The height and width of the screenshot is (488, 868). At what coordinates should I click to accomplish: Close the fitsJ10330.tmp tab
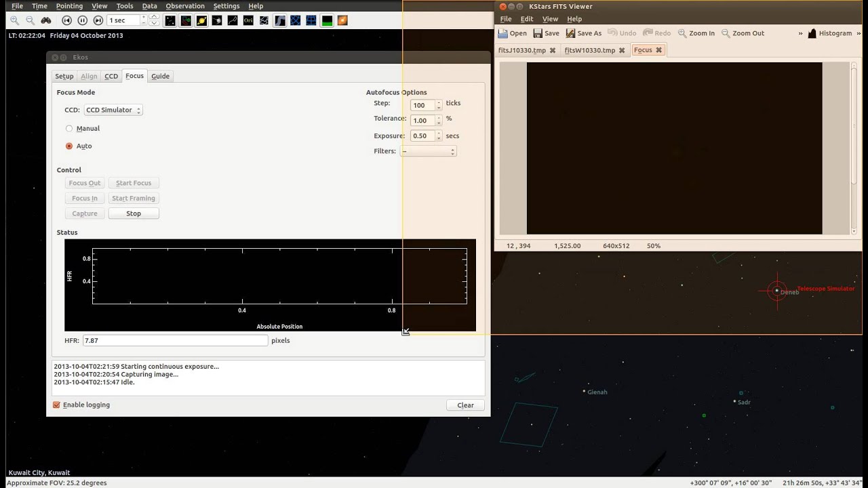pyautogui.click(x=553, y=50)
